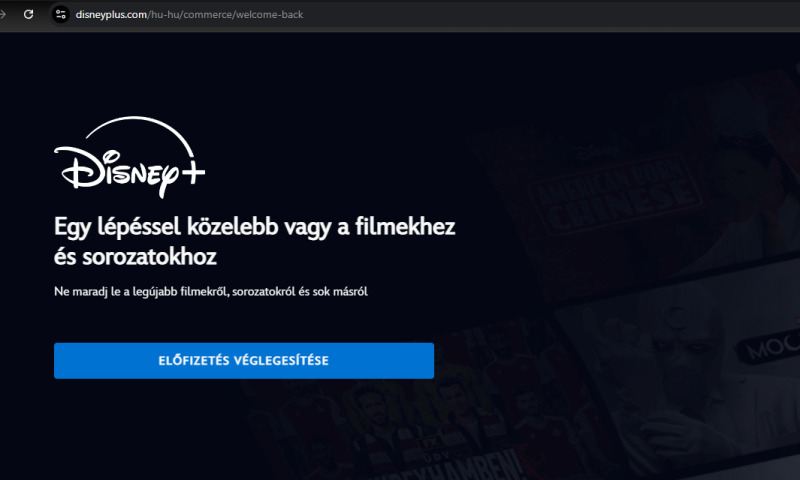Click text 'Ne maradj le a legújabb filmekről'
Image resolution: width=800 pixels, height=480 pixels.
click(x=141, y=292)
